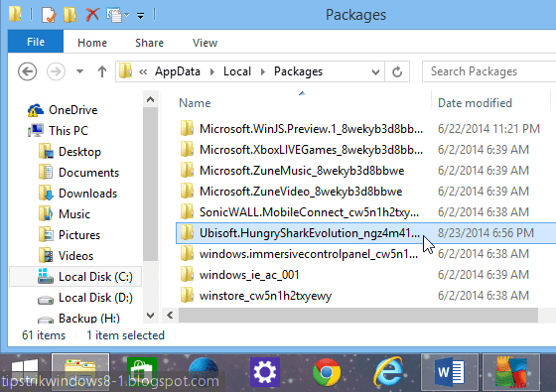
Task: Expand the chevron after AppData in address bar
Action: point(212,71)
